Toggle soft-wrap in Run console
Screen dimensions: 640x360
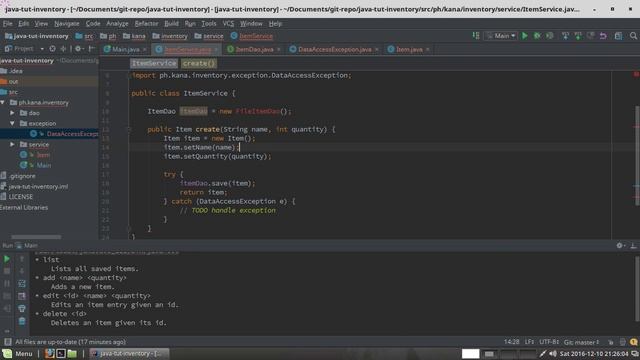(22, 283)
